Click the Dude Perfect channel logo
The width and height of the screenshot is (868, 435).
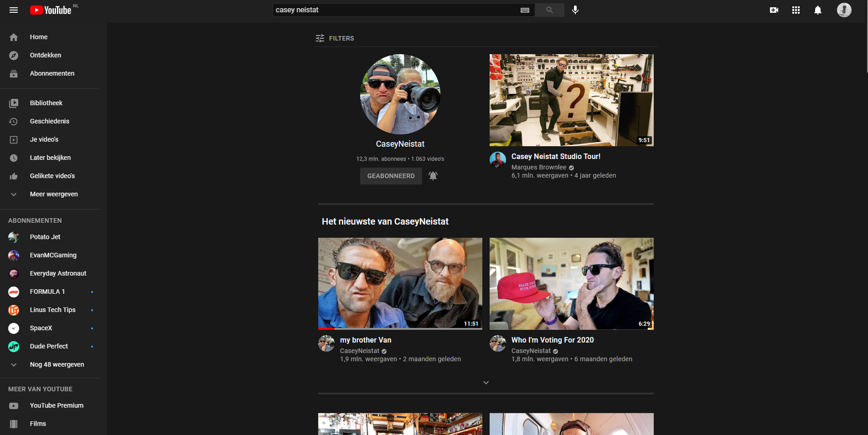coord(14,346)
